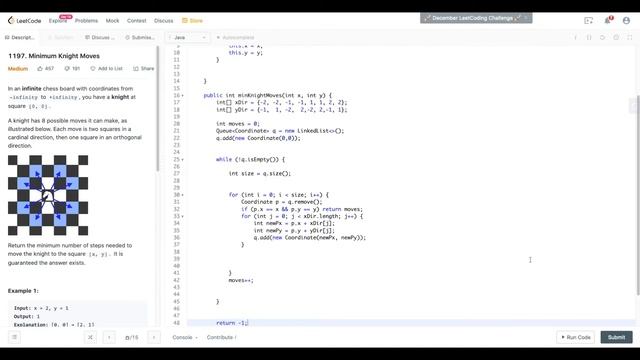Screen dimensions: 640x360
Task: Open the Problems menu item
Action: tap(86, 20)
